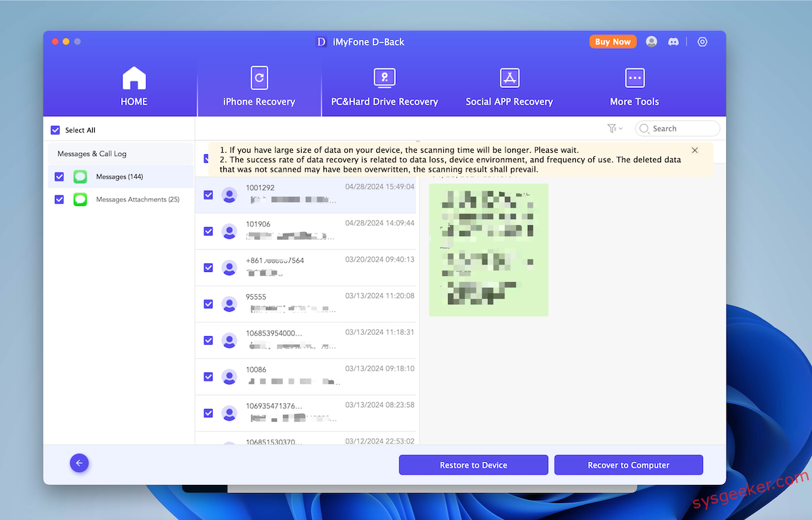Click contact avatar for +861 number
This screenshot has width=812, height=520.
click(229, 268)
